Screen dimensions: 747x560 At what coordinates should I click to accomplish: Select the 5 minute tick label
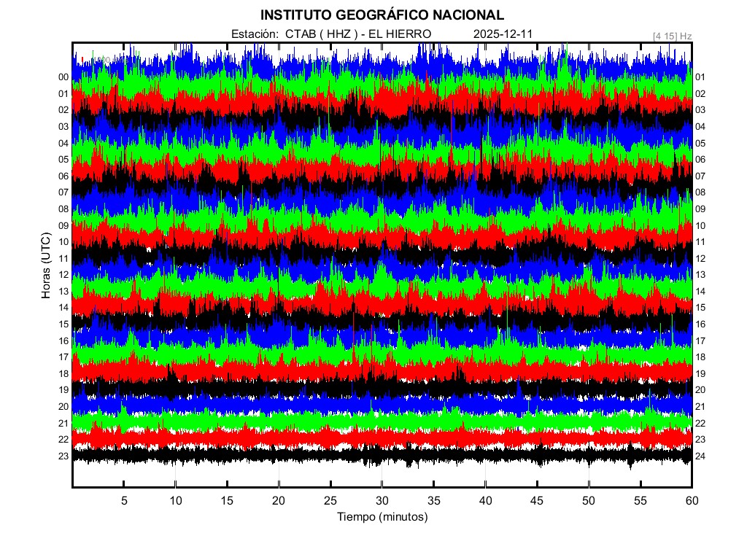[124, 501]
